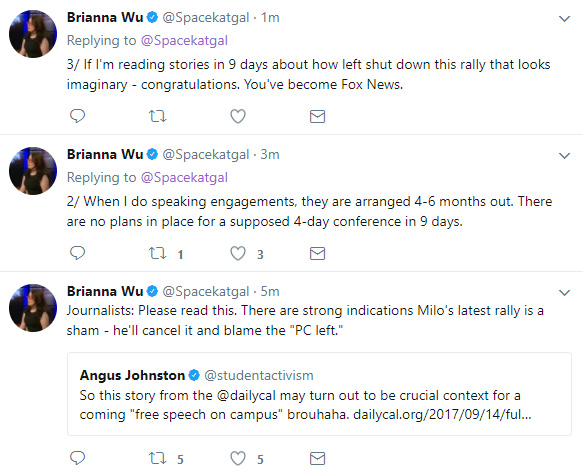The width and height of the screenshot is (583, 474).
Task: Send the 3/ tweet via direct message
Action: point(318,116)
